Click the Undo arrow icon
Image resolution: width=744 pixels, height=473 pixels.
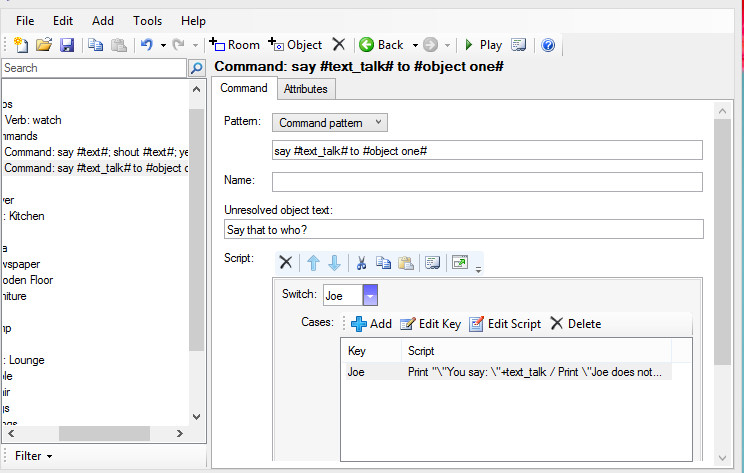coord(146,45)
